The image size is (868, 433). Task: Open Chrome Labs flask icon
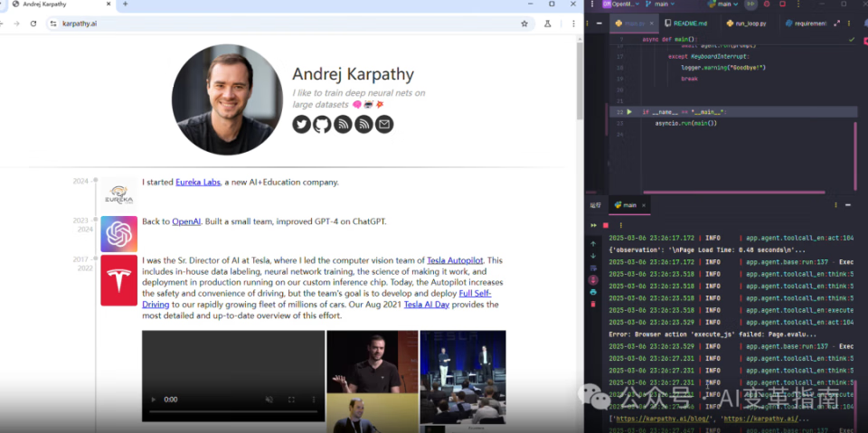coord(548,24)
